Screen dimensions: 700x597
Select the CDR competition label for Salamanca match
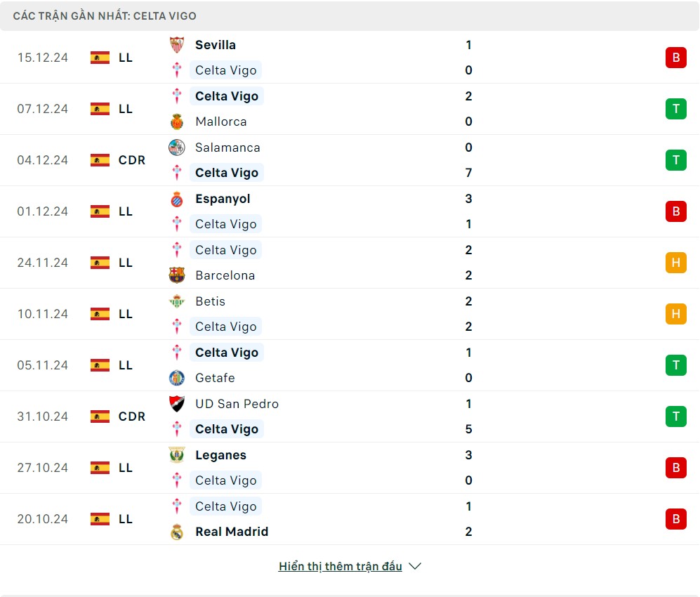tap(132, 160)
